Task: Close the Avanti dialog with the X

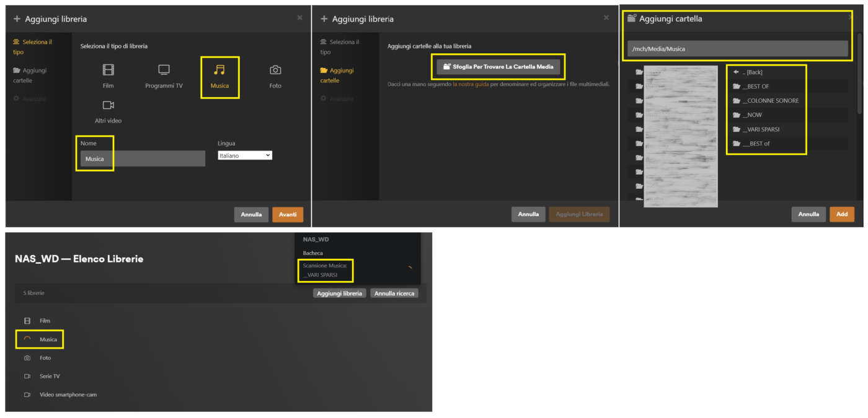Action: pos(300,17)
